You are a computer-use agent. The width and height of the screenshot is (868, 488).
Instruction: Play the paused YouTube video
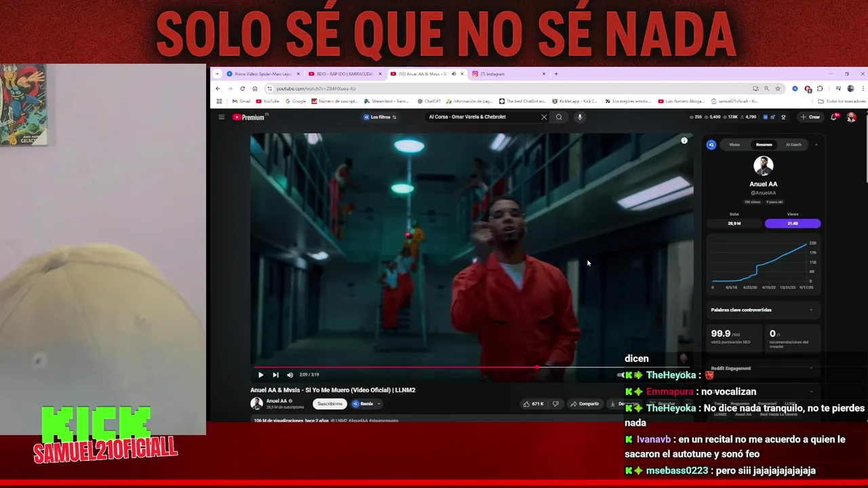260,375
